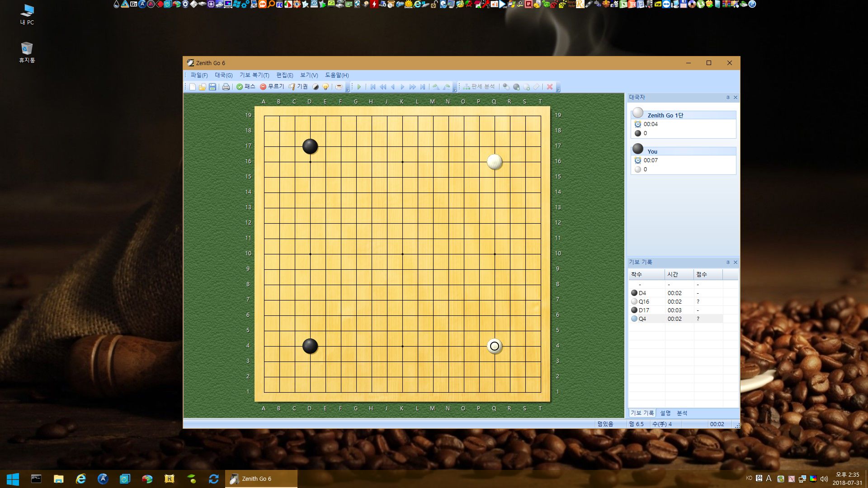Open the 파일(F) menu
The width and height of the screenshot is (868, 488).
tap(199, 75)
